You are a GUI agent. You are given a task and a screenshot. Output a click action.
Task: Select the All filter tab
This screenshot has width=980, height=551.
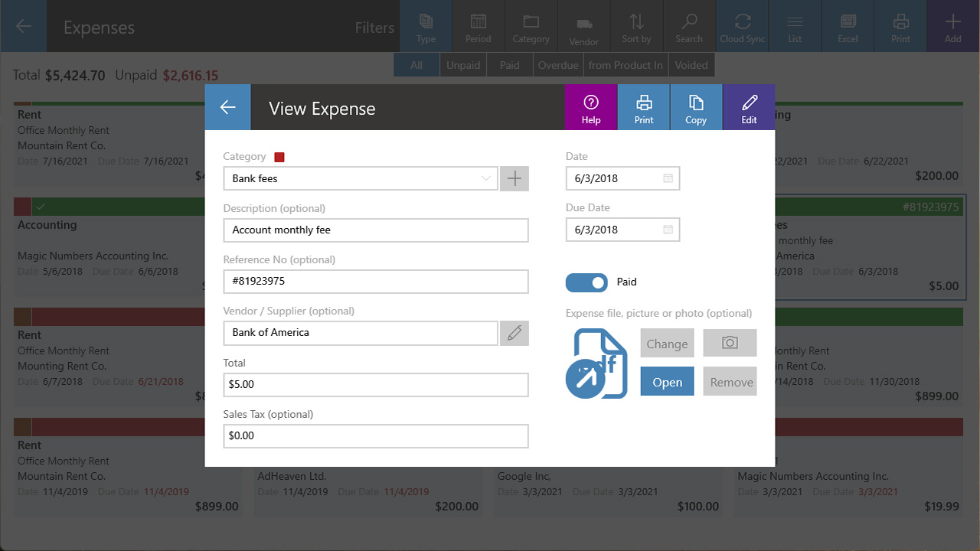click(416, 65)
